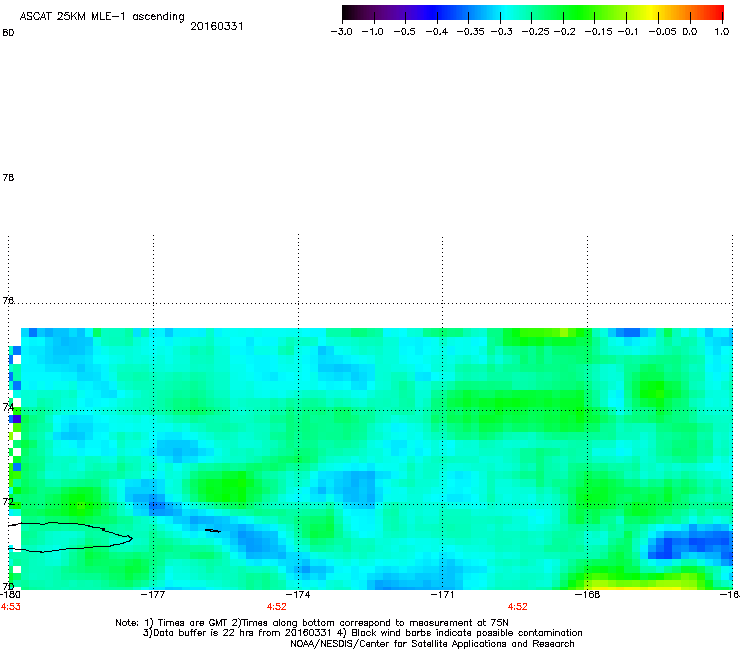Click the date label 20160331
This screenshot has width=740, height=650.
(217, 26)
